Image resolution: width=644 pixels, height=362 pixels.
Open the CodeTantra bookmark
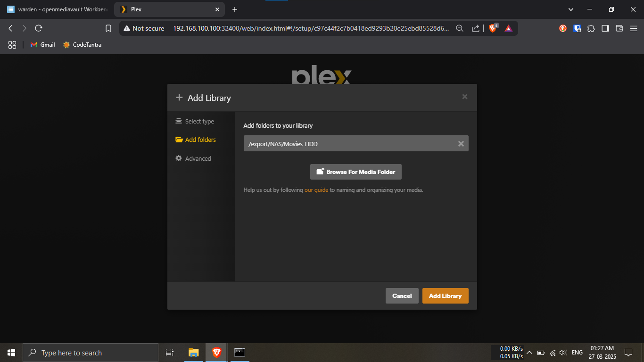click(x=82, y=45)
